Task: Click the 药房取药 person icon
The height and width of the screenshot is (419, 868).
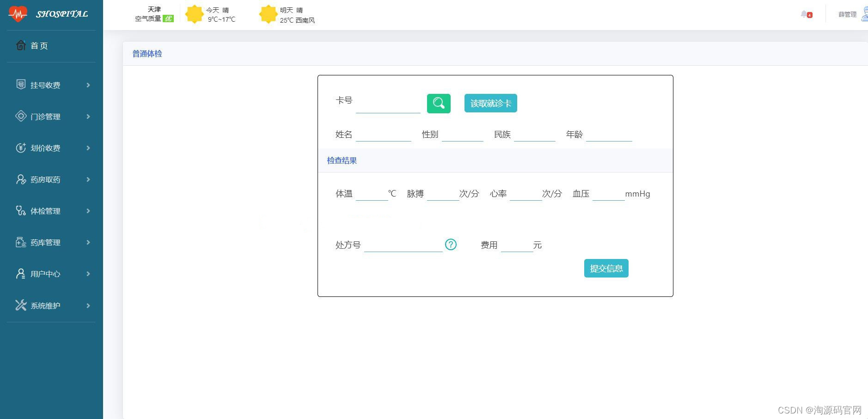Action: pos(21,179)
